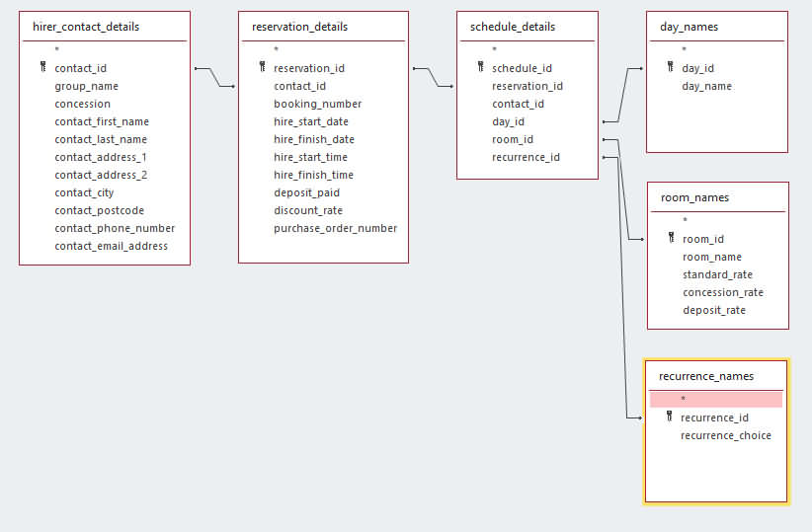
Task: Select contact_id in schedule_details
Action: tap(518, 104)
